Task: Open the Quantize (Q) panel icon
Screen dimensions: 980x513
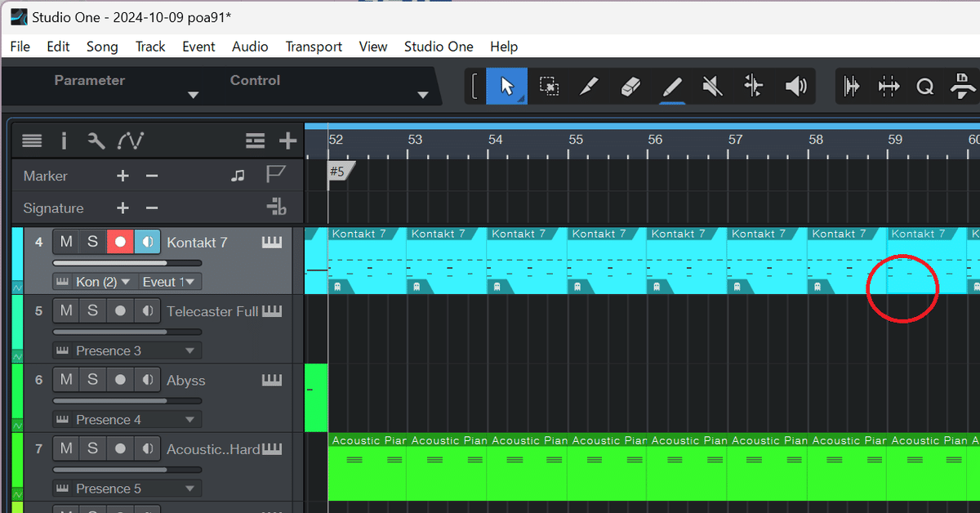Action: point(925,86)
